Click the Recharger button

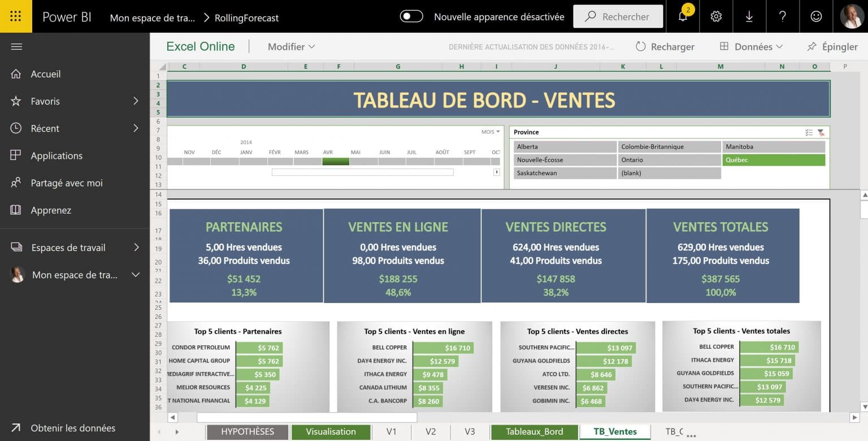[x=665, y=46]
